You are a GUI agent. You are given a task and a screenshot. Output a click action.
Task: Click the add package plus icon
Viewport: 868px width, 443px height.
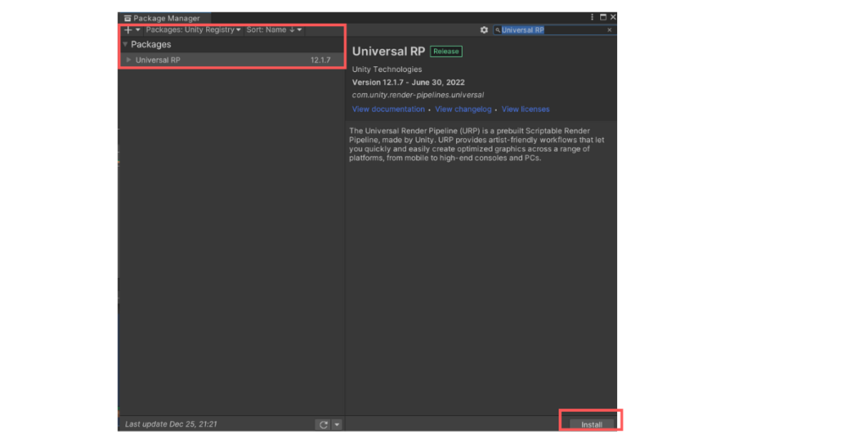coord(128,30)
